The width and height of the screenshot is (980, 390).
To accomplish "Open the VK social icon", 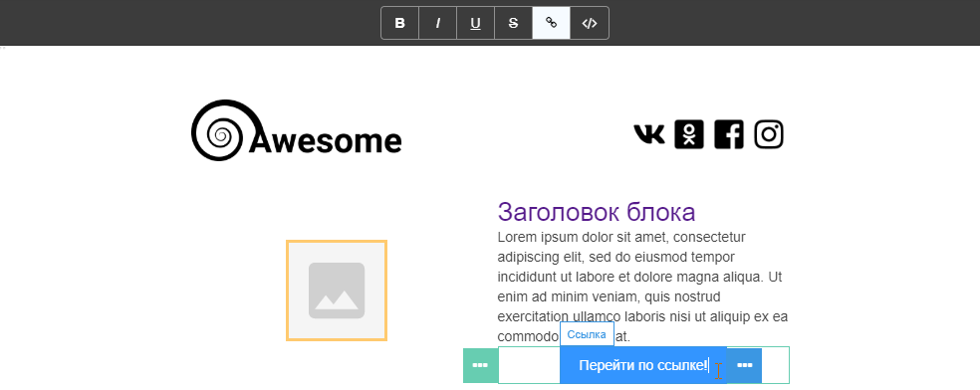I will [649, 134].
